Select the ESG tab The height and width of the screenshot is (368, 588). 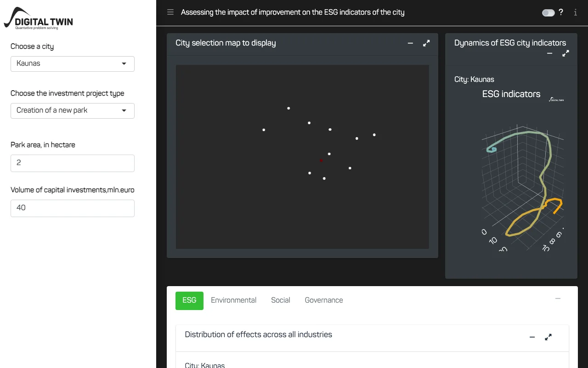tap(189, 300)
